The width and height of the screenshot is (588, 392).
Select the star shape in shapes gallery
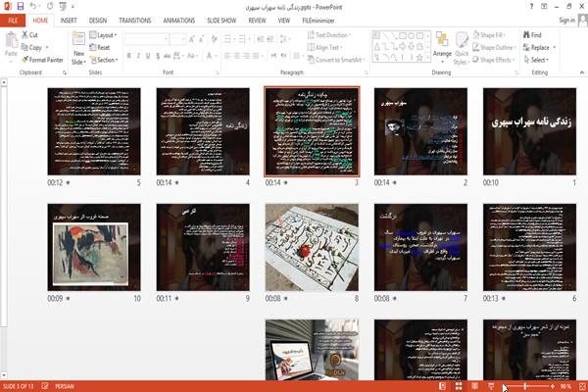coord(419,58)
